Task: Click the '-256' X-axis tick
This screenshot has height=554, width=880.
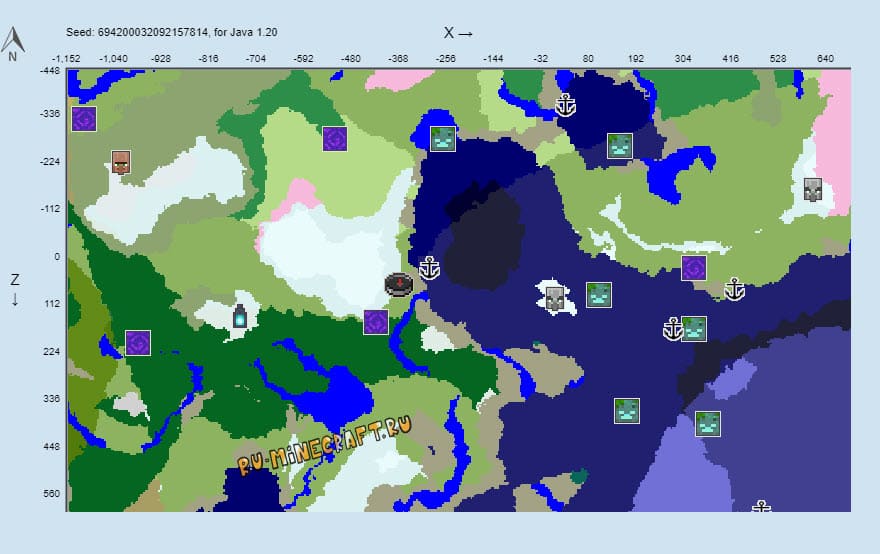Action: (x=446, y=58)
